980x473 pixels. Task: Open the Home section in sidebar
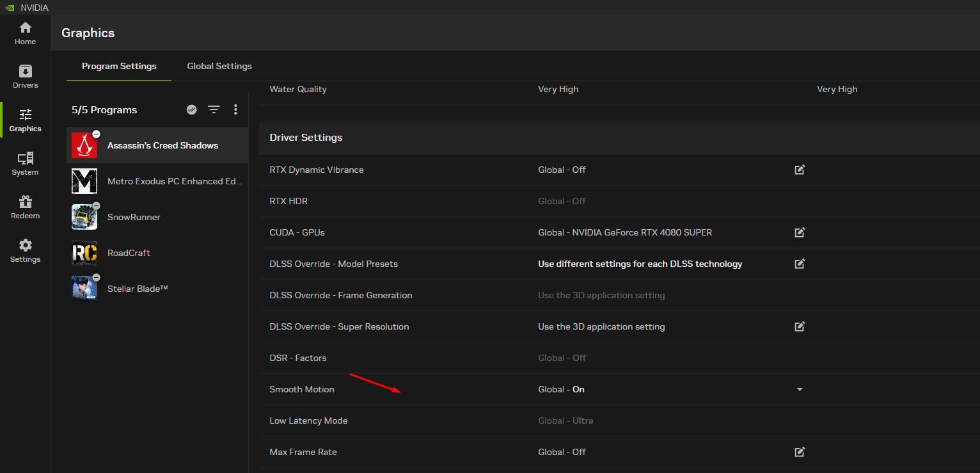(25, 33)
